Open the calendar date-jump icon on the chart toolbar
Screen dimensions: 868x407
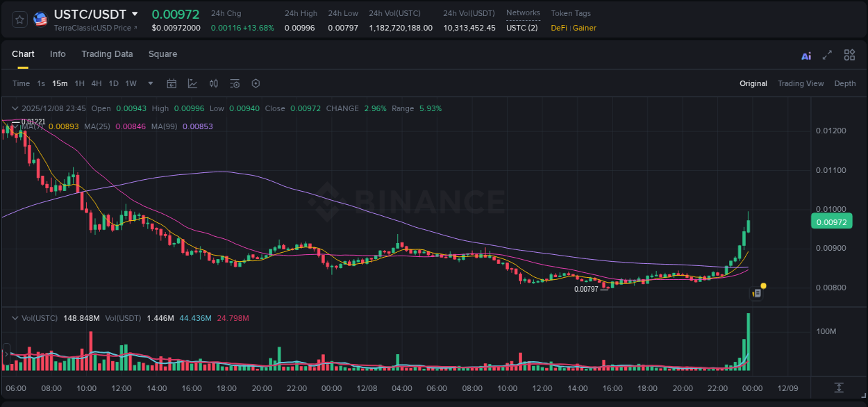pos(172,83)
